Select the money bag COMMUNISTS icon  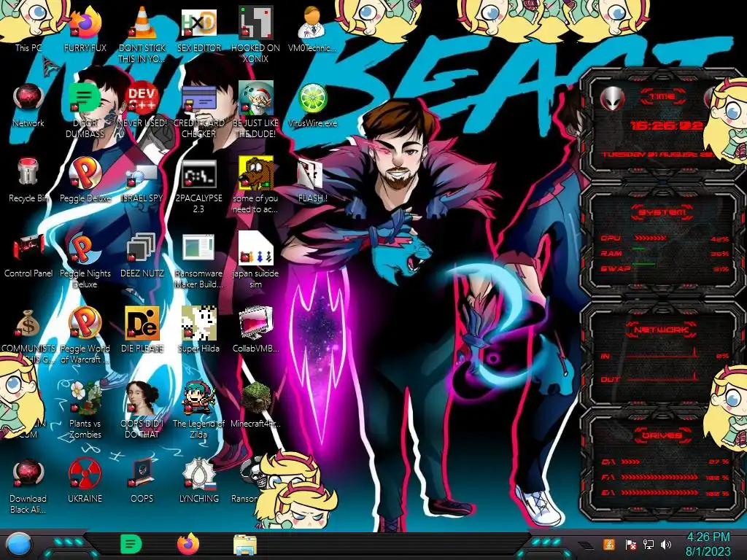(x=28, y=335)
